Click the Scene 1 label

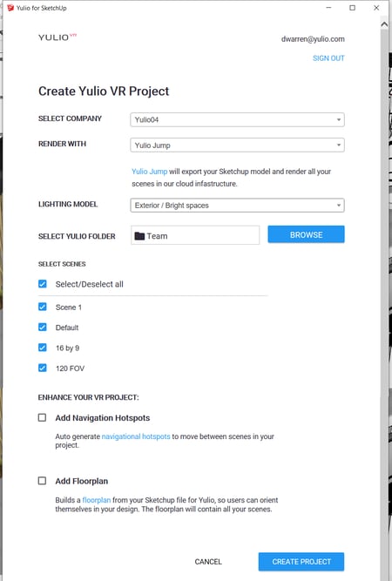[x=69, y=307]
